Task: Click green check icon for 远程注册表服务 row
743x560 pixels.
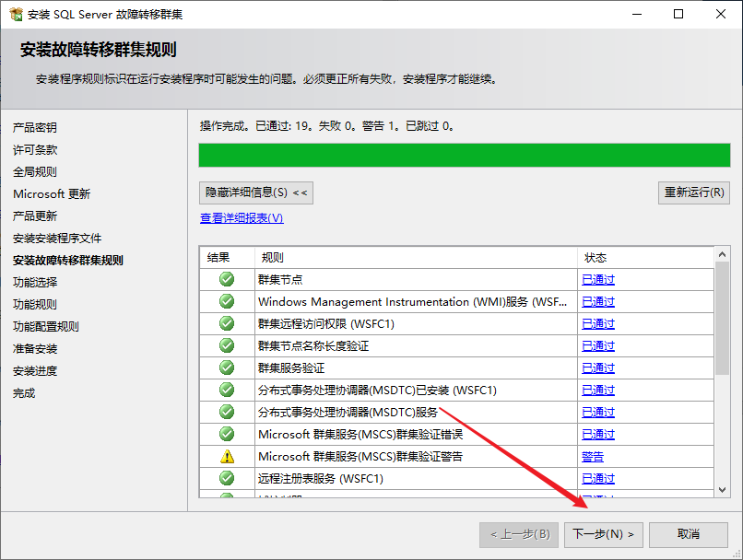Action: pos(226,479)
